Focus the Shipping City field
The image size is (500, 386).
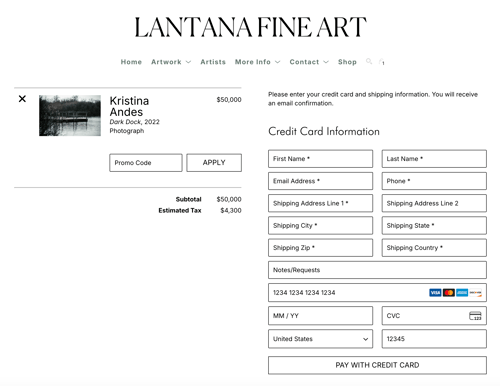[x=320, y=226]
